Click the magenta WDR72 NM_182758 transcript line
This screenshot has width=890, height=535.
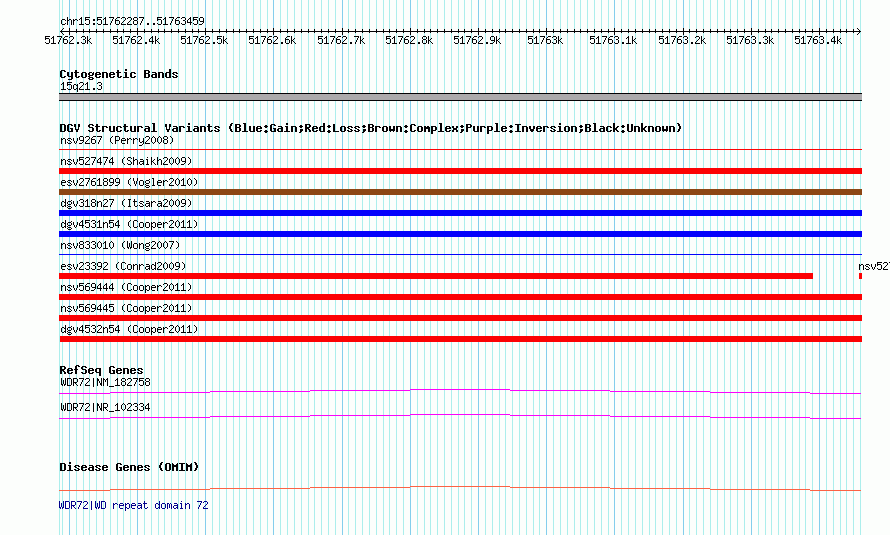(x=460, y=391)
